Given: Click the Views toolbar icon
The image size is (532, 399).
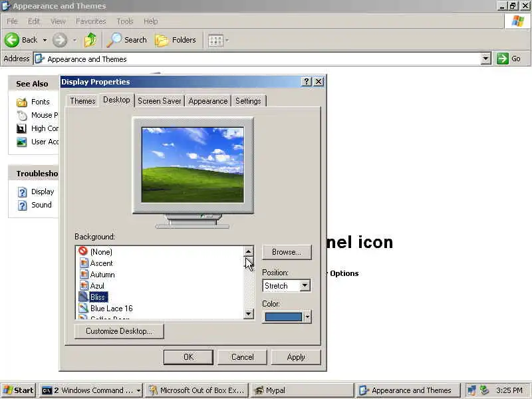Looking at the screenshot, I should pos(215,41).
